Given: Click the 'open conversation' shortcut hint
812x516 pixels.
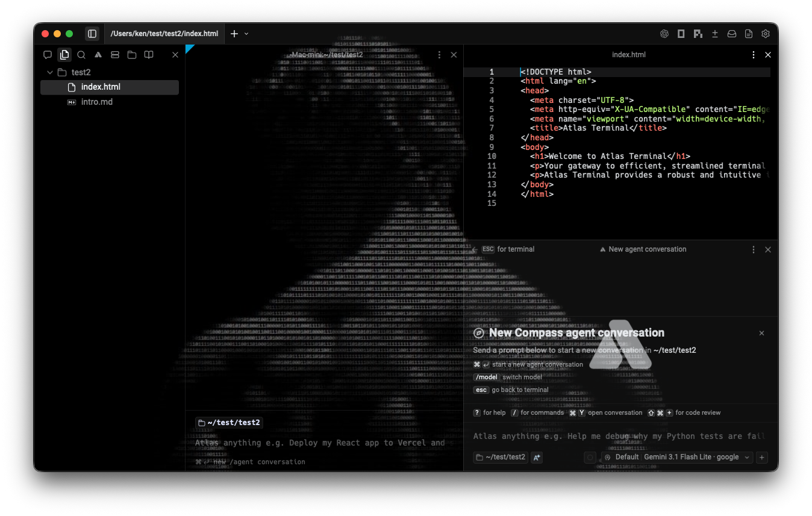Looking at the screenshot, I should tap(605, 412).
